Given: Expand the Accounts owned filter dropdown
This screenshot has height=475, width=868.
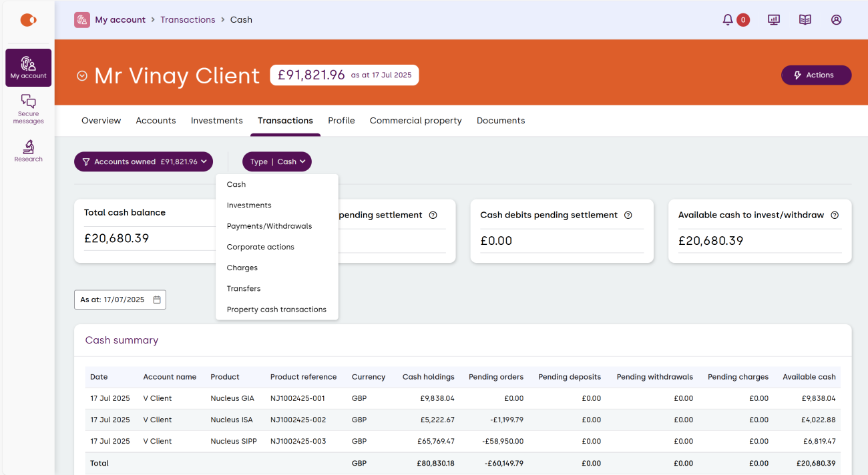Looking at the screenshot, I should [144, 161].
